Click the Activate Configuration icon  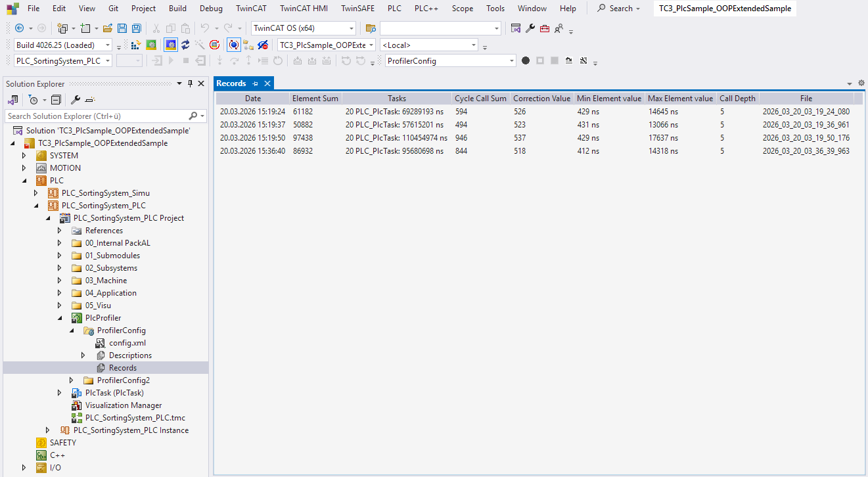pyautogui.click(x=137, y=45)
